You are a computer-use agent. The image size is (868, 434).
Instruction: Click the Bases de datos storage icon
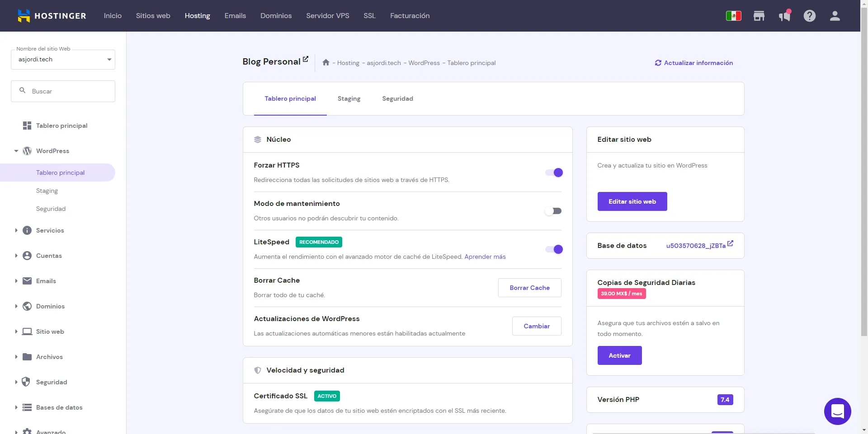pyautogui.click(x=27, y=407)
